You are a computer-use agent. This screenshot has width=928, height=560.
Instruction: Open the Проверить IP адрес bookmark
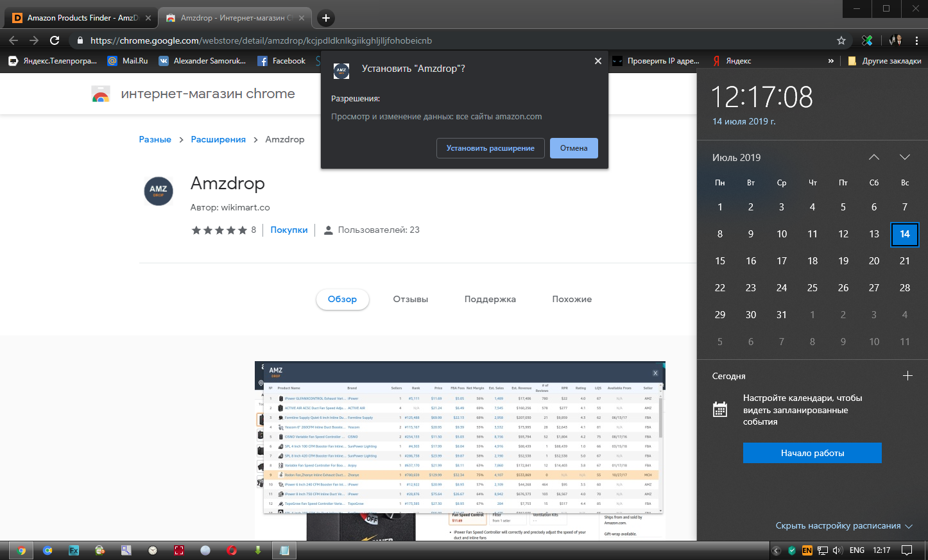click(656, 61)
